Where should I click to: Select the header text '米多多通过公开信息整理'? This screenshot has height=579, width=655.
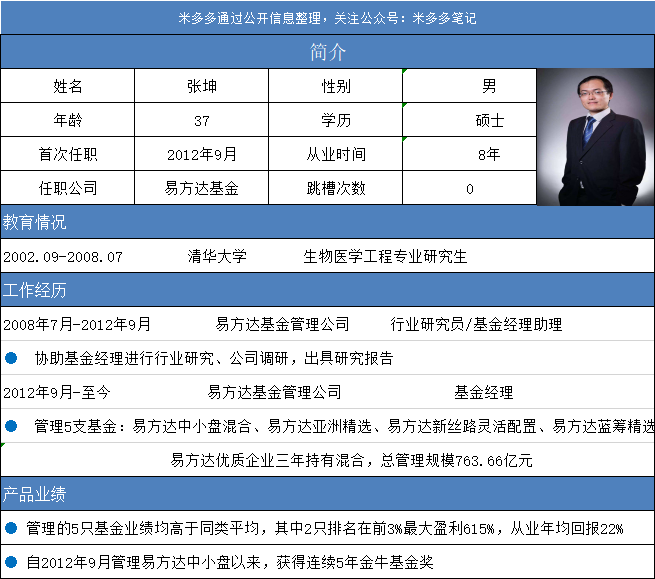pyautogui.click(x=250, y=18)
